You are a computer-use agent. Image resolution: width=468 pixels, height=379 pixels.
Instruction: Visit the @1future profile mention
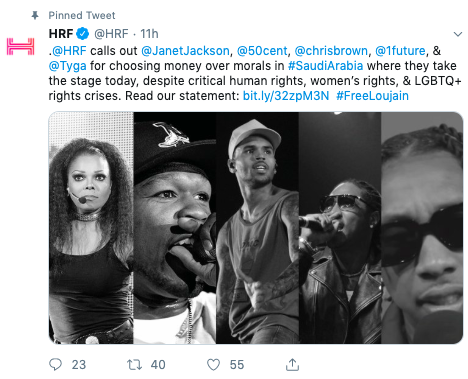click(x=400, y=51)
